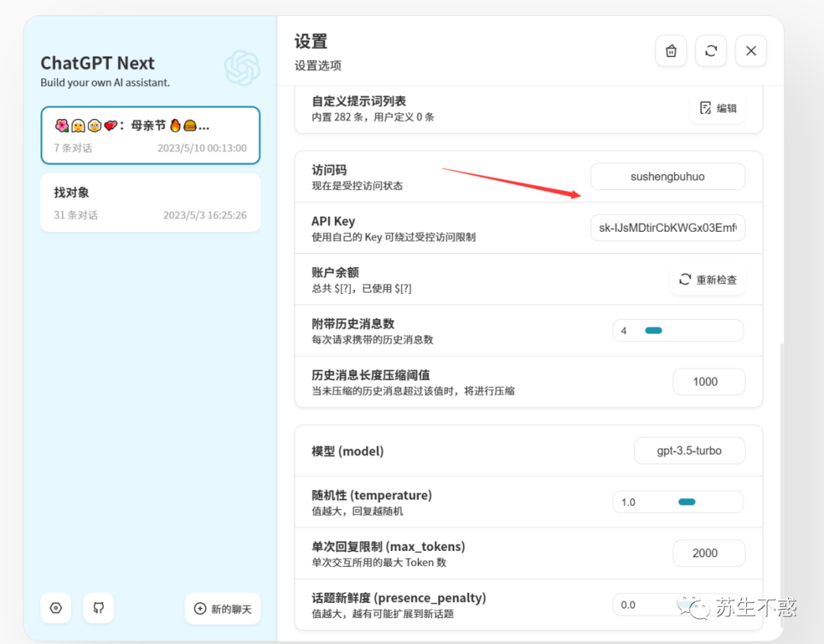
Task: Adjust the history message count slider
Action: pos(653,330)
